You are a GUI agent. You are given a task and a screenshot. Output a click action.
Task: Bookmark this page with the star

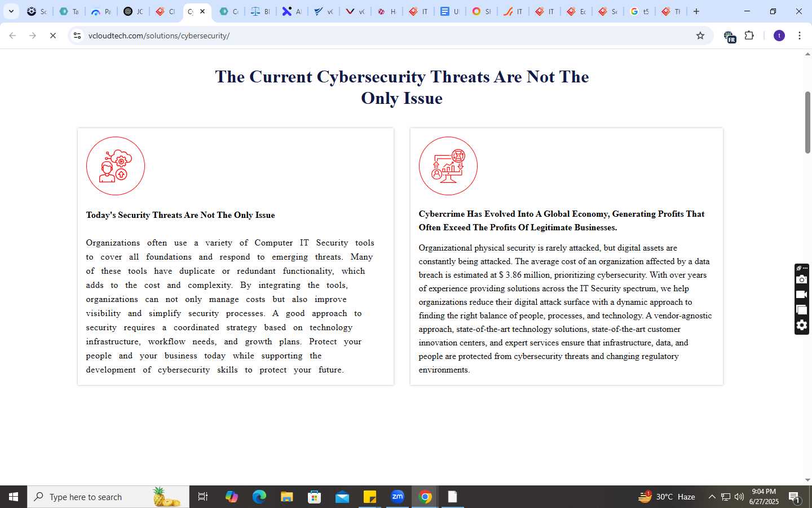pyautogui.click(x=700, y=36)
